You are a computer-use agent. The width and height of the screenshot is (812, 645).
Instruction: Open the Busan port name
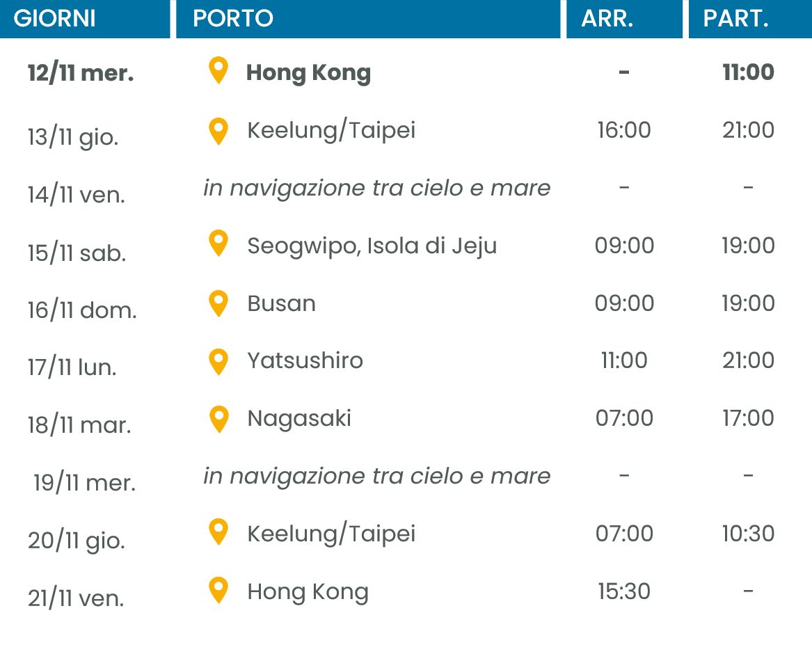tap(281, 303)
